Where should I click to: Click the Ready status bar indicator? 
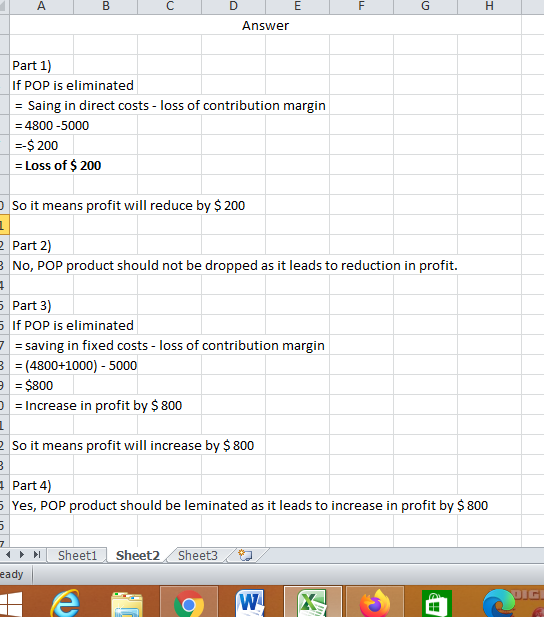point(11,574)
